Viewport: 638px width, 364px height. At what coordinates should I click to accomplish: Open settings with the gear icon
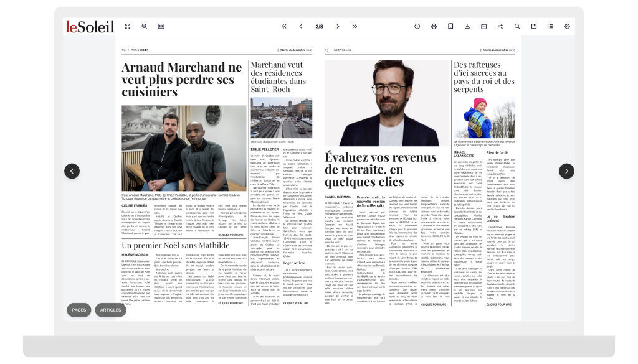pyautogui.click(x=567, y=27)
